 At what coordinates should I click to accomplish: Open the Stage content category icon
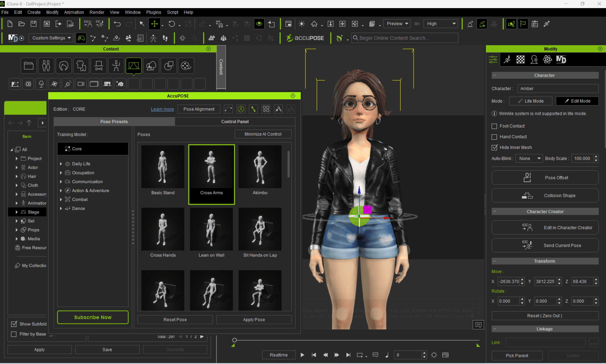click(x=134, y=66)
